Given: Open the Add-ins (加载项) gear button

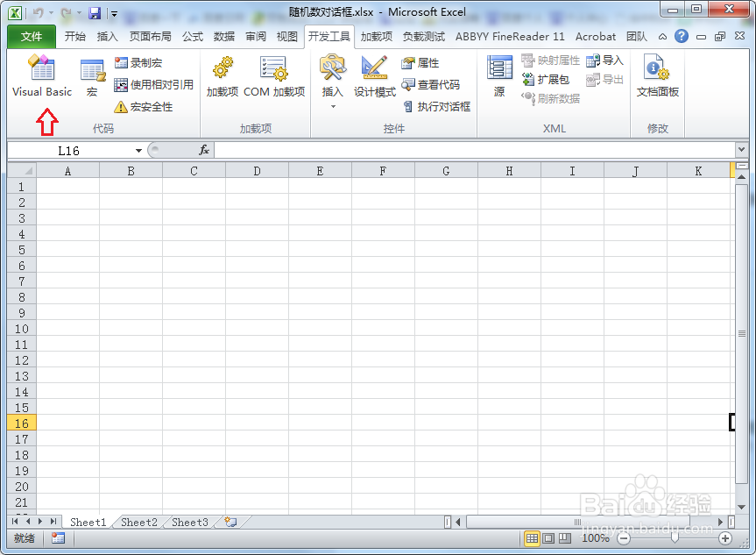Looking at the screenshot, I should pos(223,76).
